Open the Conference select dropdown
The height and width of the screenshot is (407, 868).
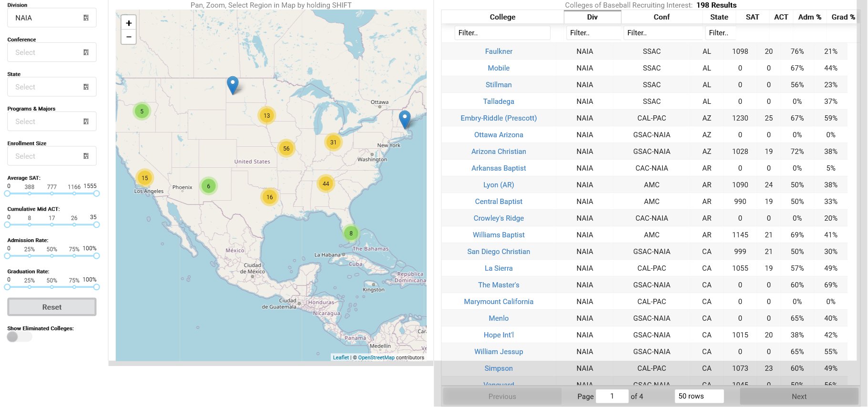[x=52, y=52]
